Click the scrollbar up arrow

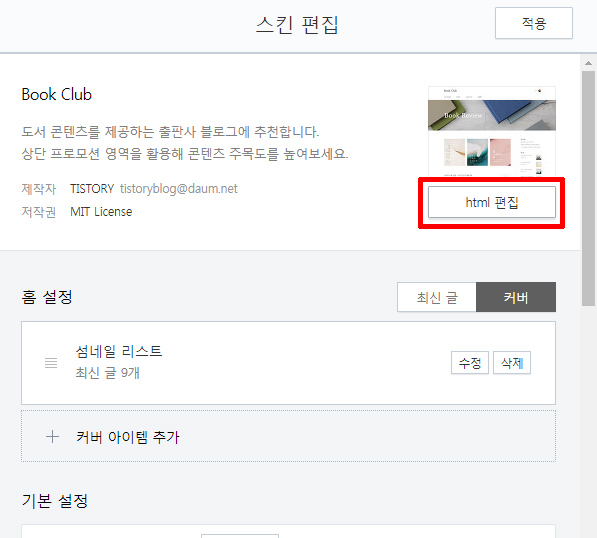pyautogui.click(x=589, y=63)
